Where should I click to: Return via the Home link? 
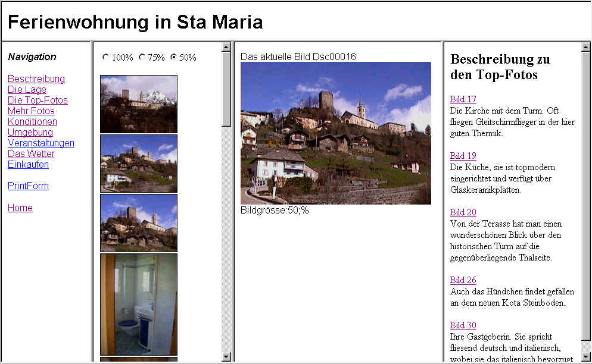click(x=20, y=208)
